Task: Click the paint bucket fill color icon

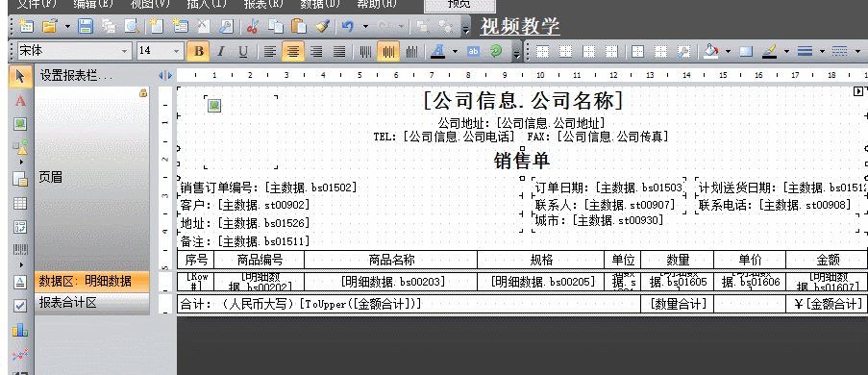Action: (x=710, y=52)
